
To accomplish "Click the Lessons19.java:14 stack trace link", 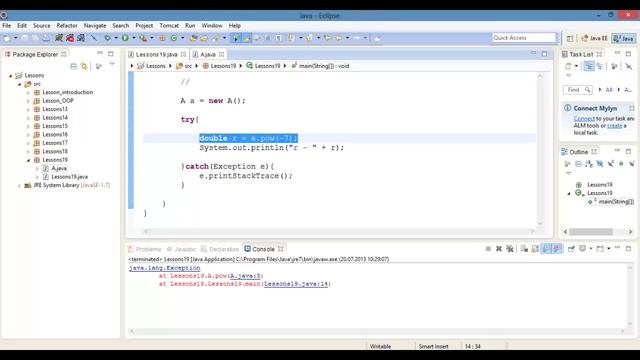I will pos(296,284).
